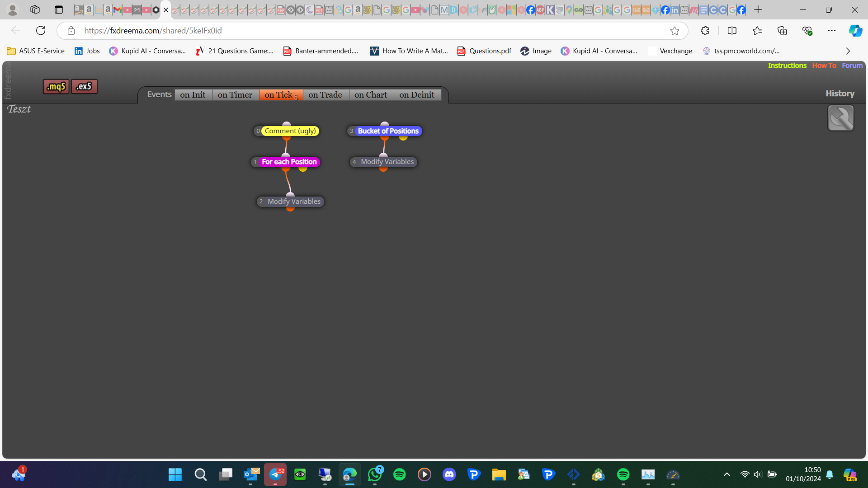Viewport: 868px width, 488px height.
Task: Download the .ex5 compiled file
Action: (x=84, y=86)
